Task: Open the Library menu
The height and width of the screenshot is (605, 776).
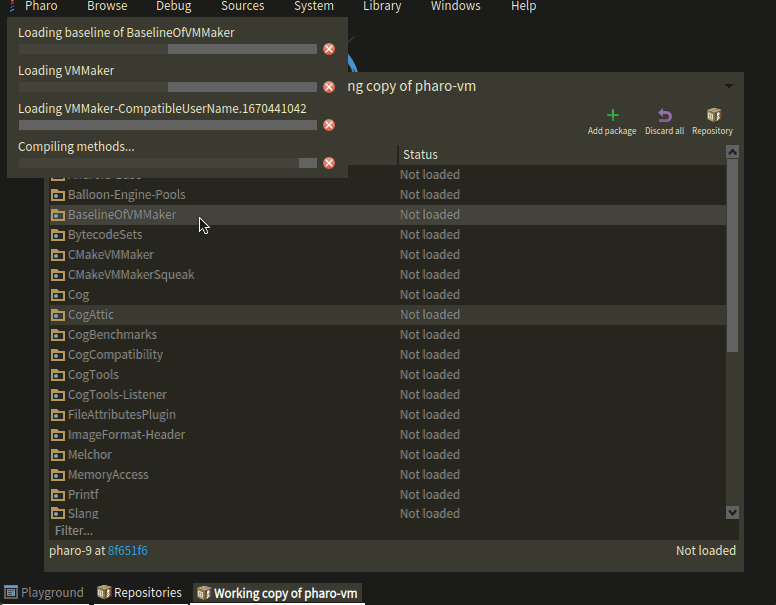Action: 382,6
